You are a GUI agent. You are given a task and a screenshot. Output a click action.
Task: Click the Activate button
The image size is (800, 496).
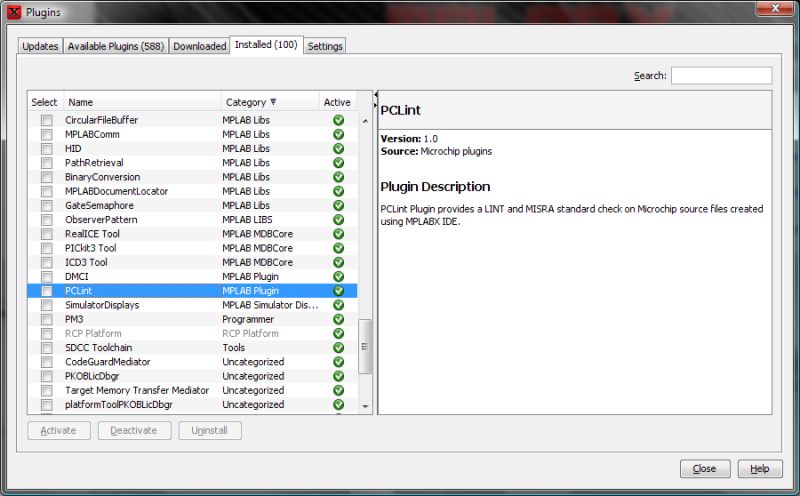(59, 430)
